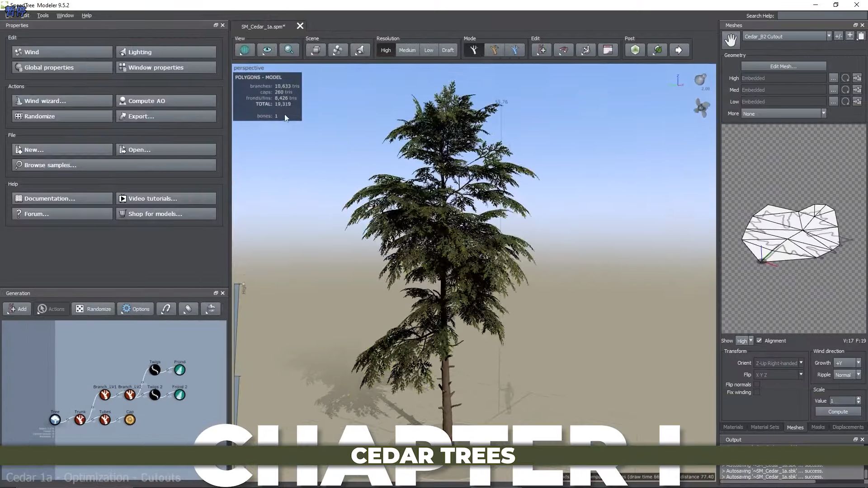Click the hand icon in Meshes panel
The image size is (868, 488).
click(x=731, y=40)
